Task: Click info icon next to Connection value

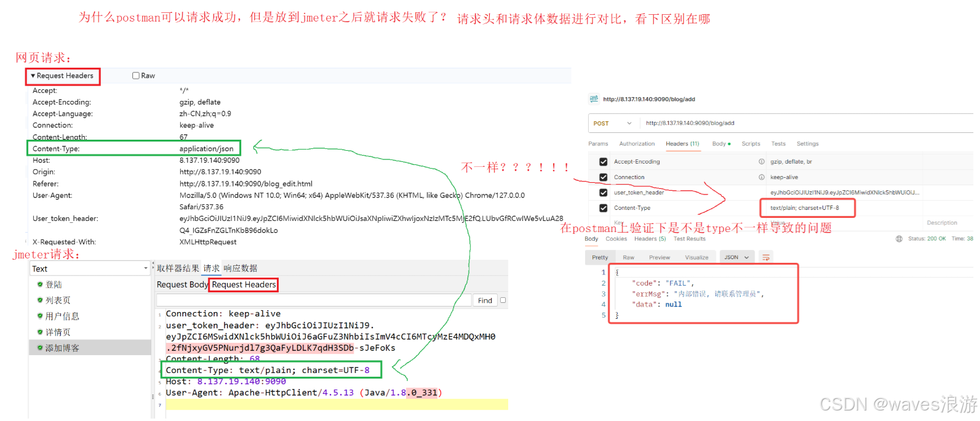Action: click(x=762, y=177)
